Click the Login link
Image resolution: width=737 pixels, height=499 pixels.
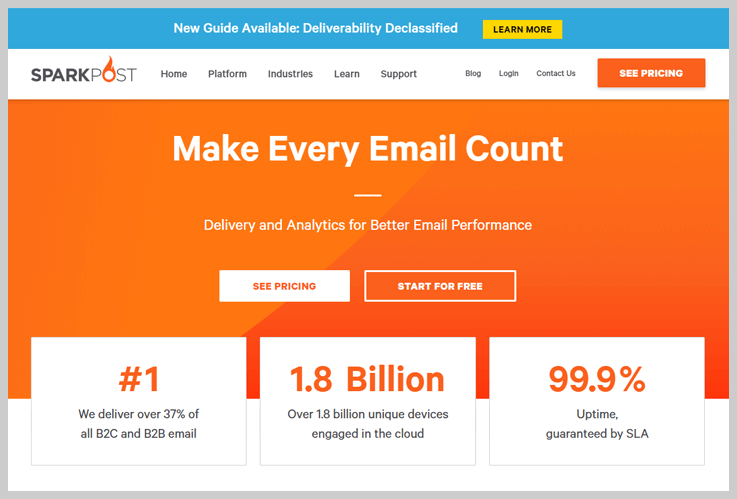(509, 73)
